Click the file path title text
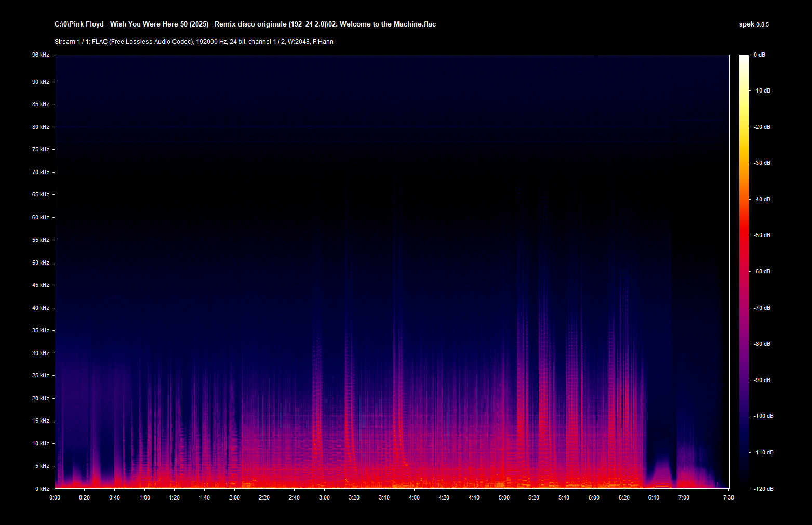 (x=245, y=24)
